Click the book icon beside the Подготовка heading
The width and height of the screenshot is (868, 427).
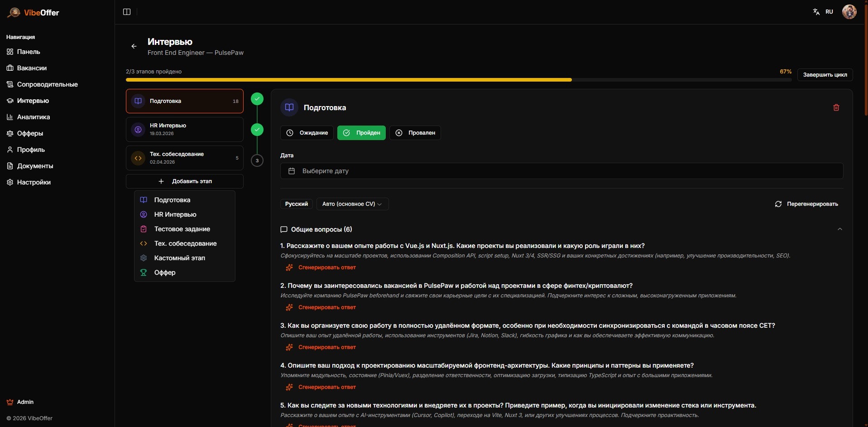point(289,107)
